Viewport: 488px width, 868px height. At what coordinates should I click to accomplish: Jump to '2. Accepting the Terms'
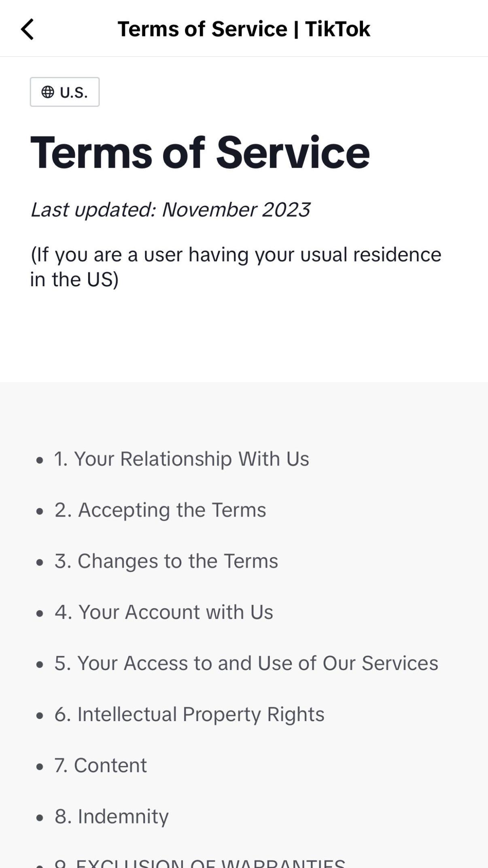pyautogui.click(x=160, y=510)
